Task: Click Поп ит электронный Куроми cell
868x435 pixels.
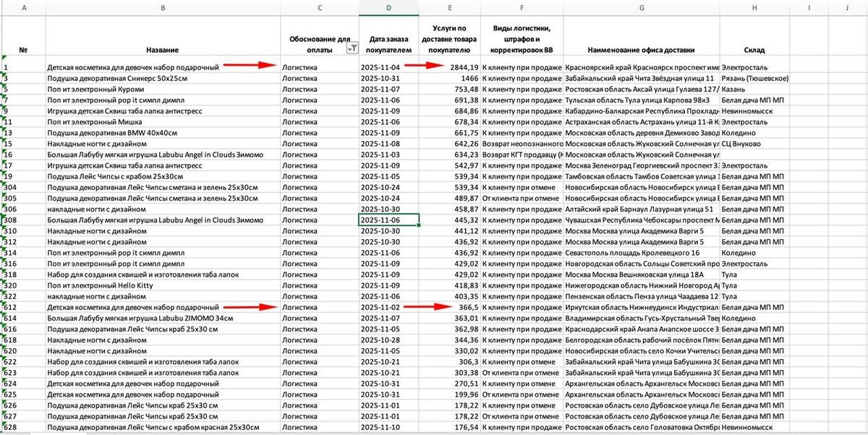Action: pos(162,88)
